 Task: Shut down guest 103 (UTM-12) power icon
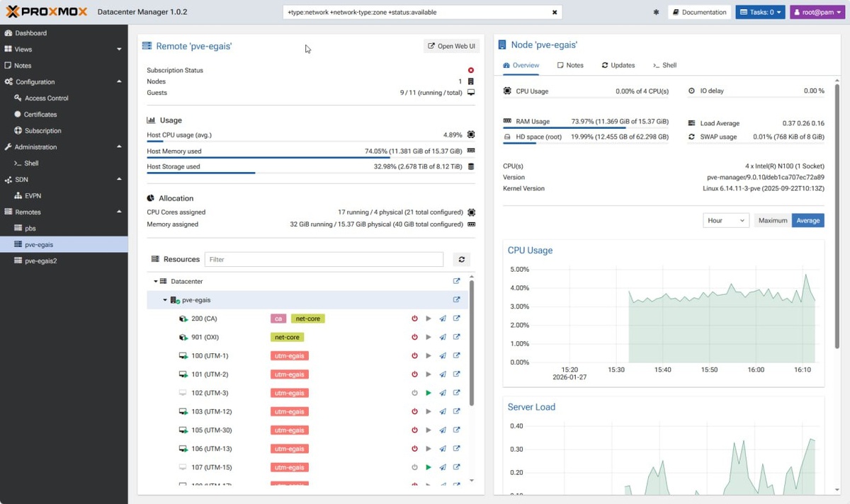(415, 411)
